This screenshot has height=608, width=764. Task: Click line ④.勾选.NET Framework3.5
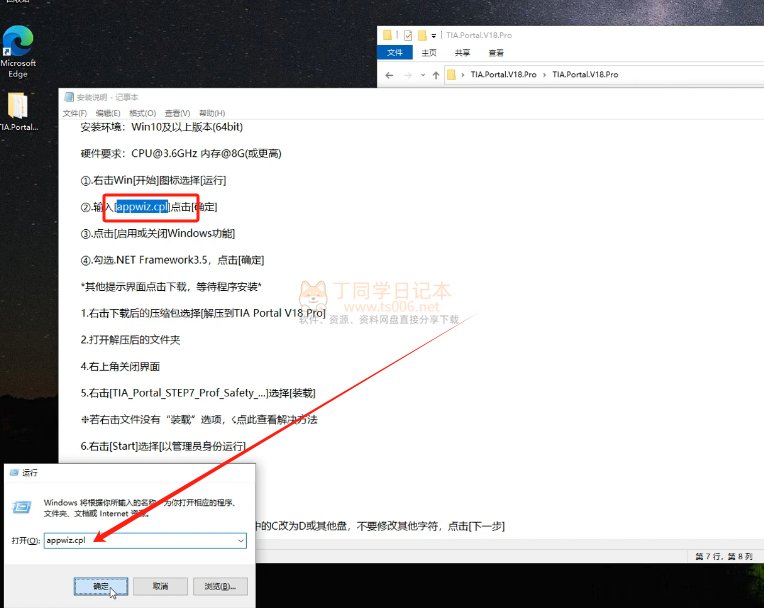pos(172,260)
